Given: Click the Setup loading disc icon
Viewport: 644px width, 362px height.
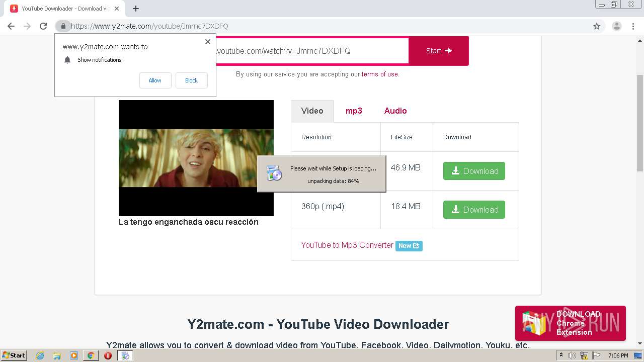Looking at the screenshot, I should [x=274, y=173].
